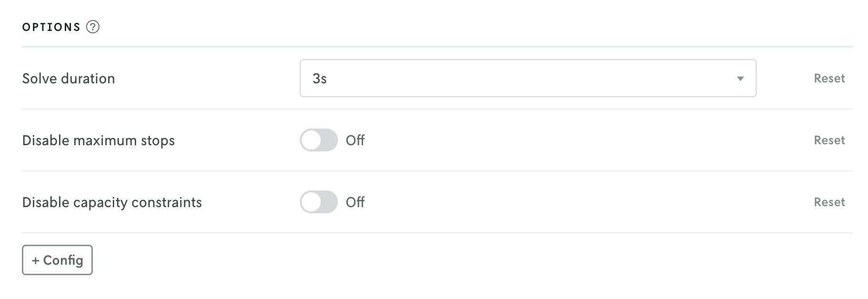Screen dimensions: 868x299
Task: Click the chevron on the duration combo box
Action: point(740,78)
